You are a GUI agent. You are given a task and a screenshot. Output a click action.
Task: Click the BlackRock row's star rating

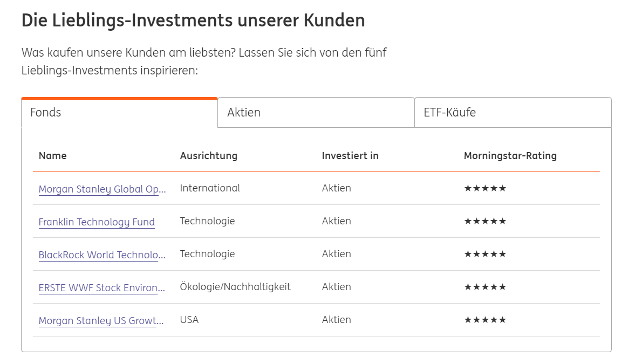(485, 254)
